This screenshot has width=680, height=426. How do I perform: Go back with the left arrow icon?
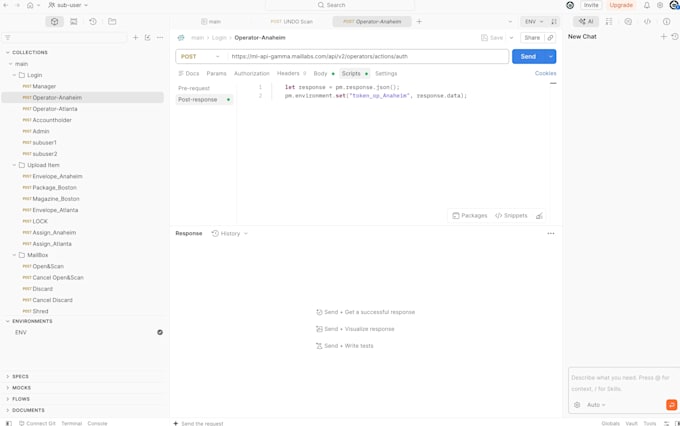6,5
